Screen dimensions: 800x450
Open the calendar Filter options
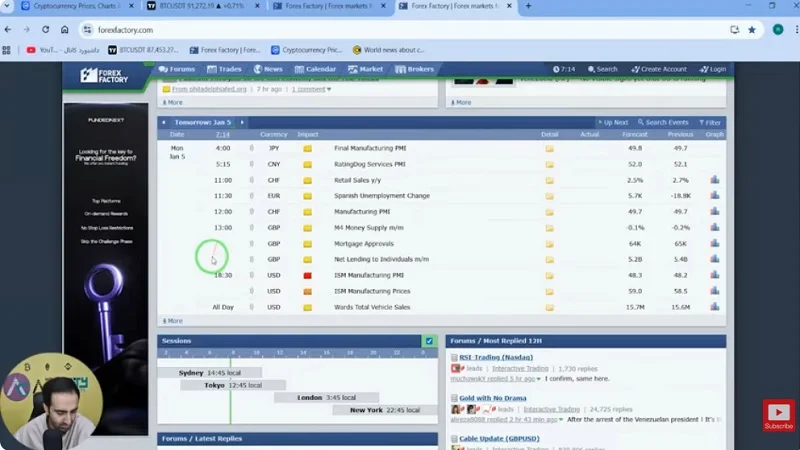[708, 122]
